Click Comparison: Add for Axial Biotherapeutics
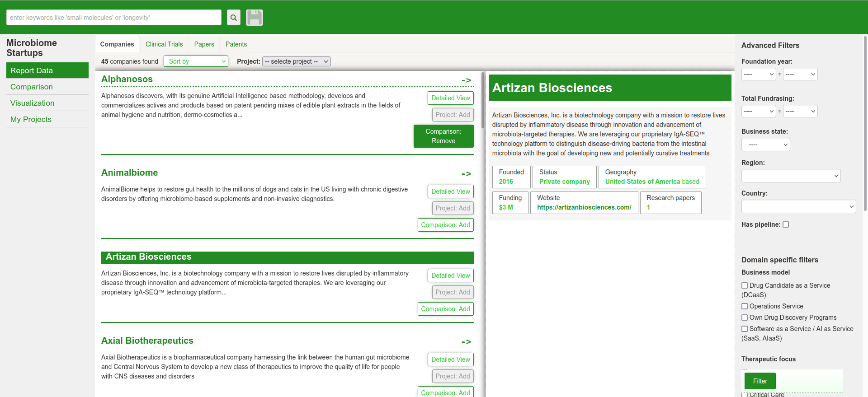 point(446,392)
